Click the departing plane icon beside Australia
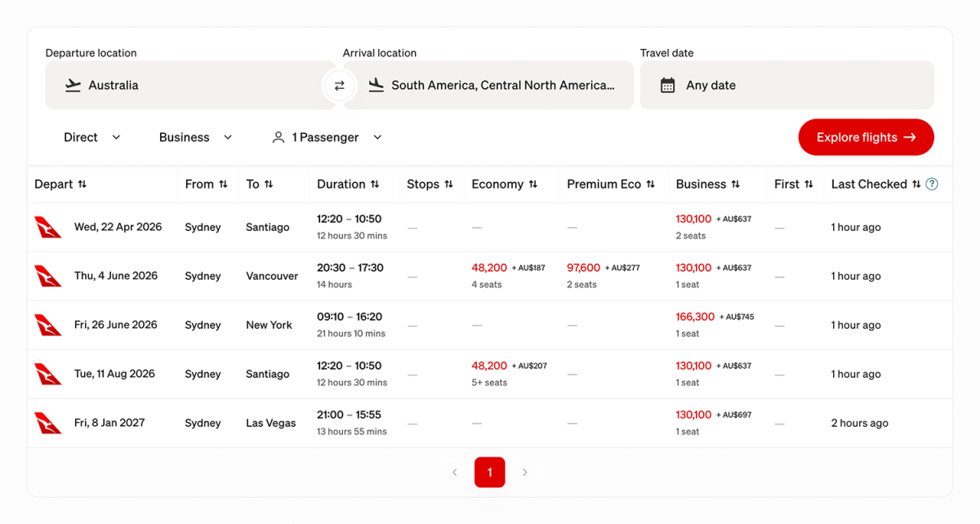The height and width of the screenshot is (524, 980). tap(73, 86)
